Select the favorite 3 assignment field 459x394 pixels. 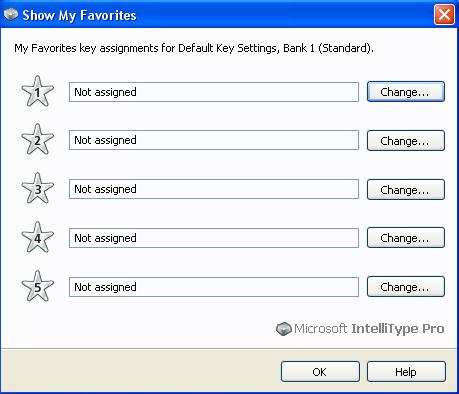(x=214, y=189)
